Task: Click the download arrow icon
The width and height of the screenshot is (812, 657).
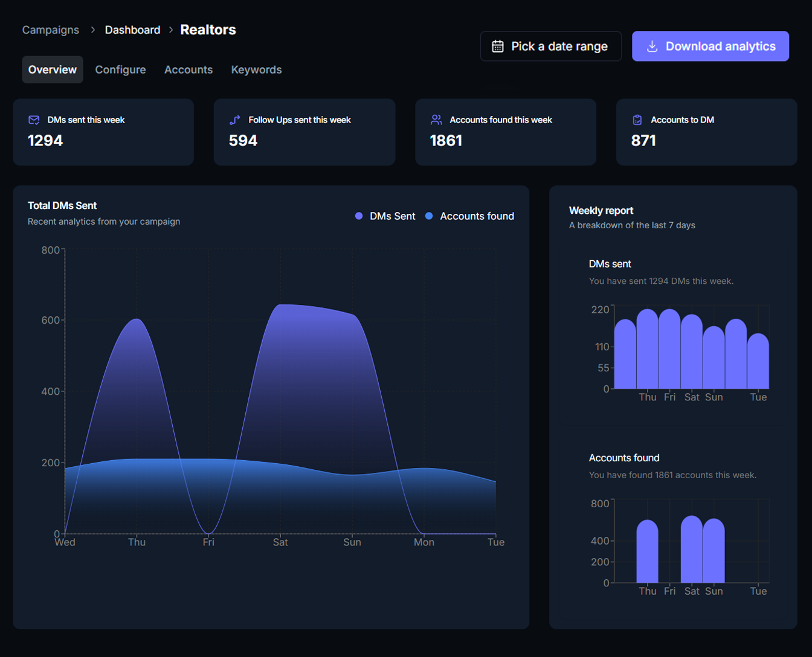Action: (x=652, y=46)
